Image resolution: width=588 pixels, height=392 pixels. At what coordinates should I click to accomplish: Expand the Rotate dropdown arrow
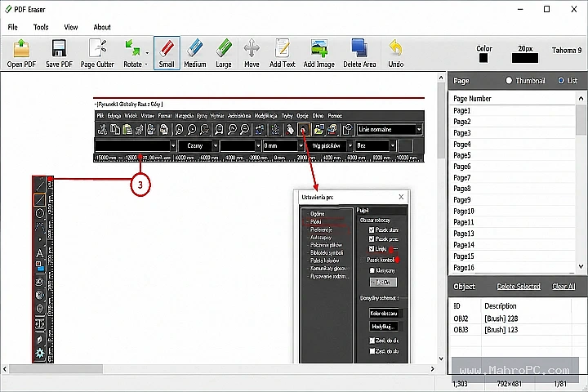pos(147,53)
